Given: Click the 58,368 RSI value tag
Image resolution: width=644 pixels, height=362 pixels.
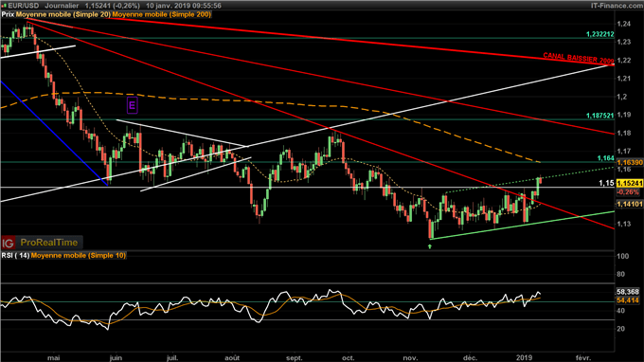Looking at the screenshot, I should click(628, 292).
